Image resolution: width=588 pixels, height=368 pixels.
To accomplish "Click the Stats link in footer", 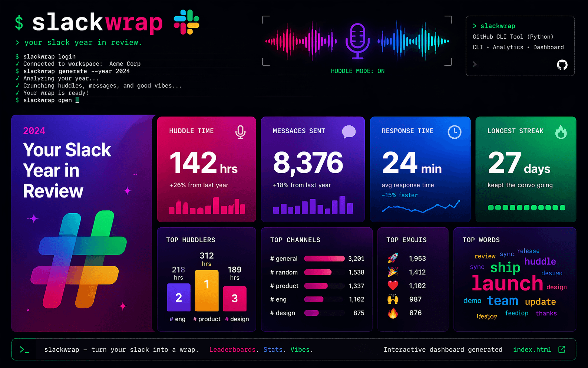I will coord(273,349).
